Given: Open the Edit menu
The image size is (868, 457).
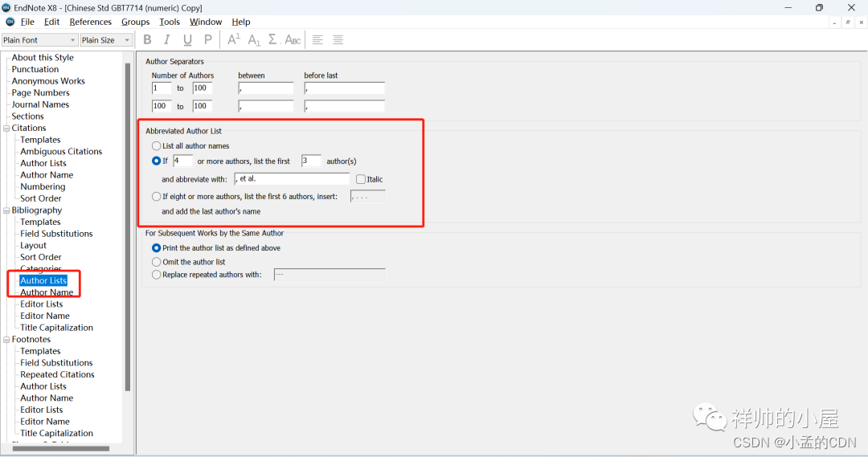Looking at the screenshot, I should point(51,22).
